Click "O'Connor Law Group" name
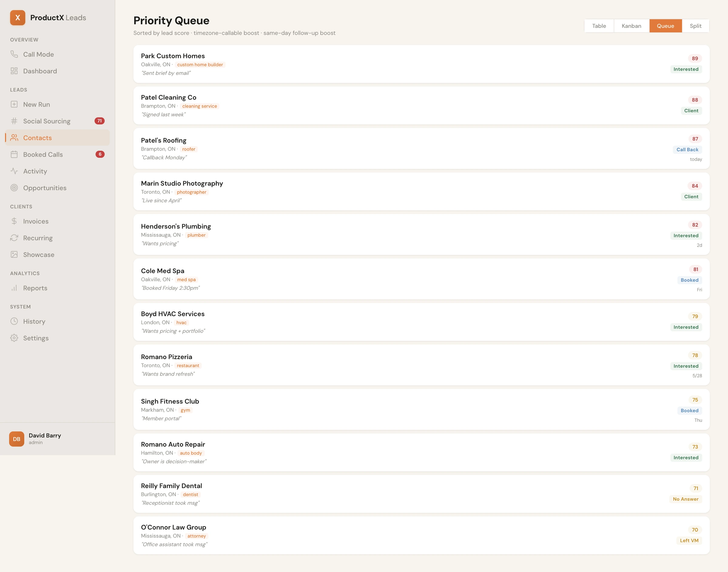 [x=174, y=527]
